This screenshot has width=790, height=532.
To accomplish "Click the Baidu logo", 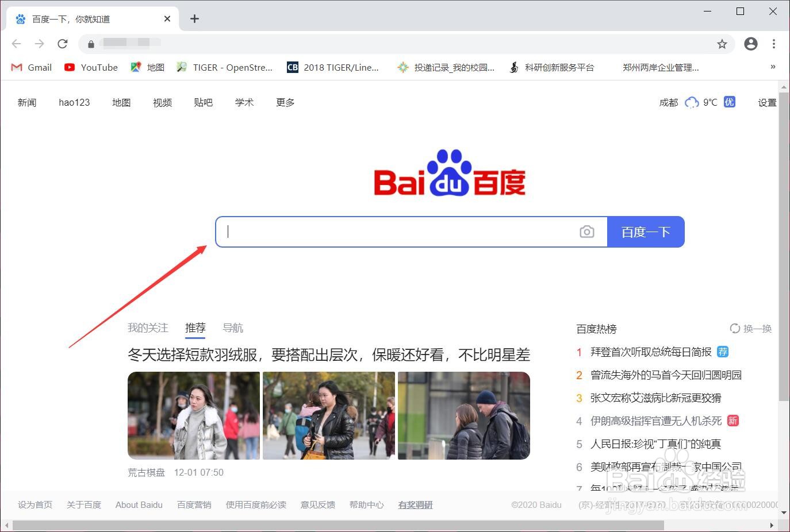I will [450, 172].
